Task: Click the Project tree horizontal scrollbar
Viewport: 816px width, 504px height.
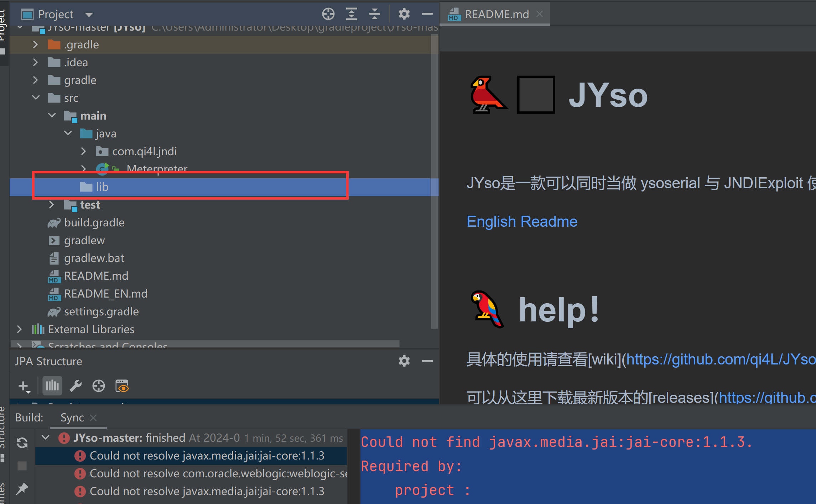Action: pyautogui.click(x=205, y=344)
